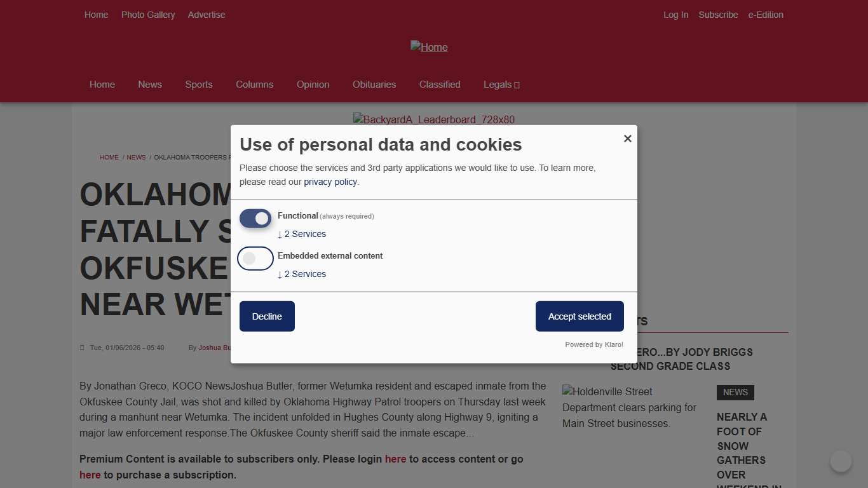Click the Home logo image

pyautogui.click(x=429, y=47)
